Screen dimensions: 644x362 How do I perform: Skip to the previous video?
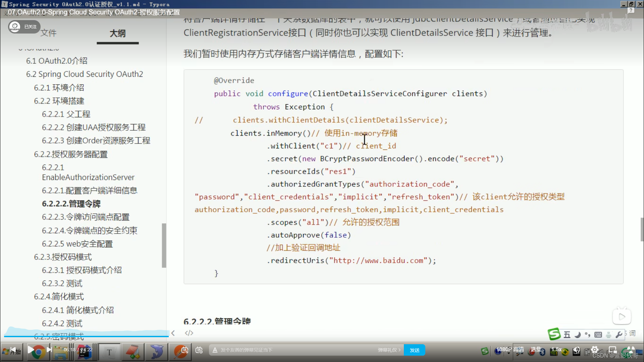tap(13, 350)
